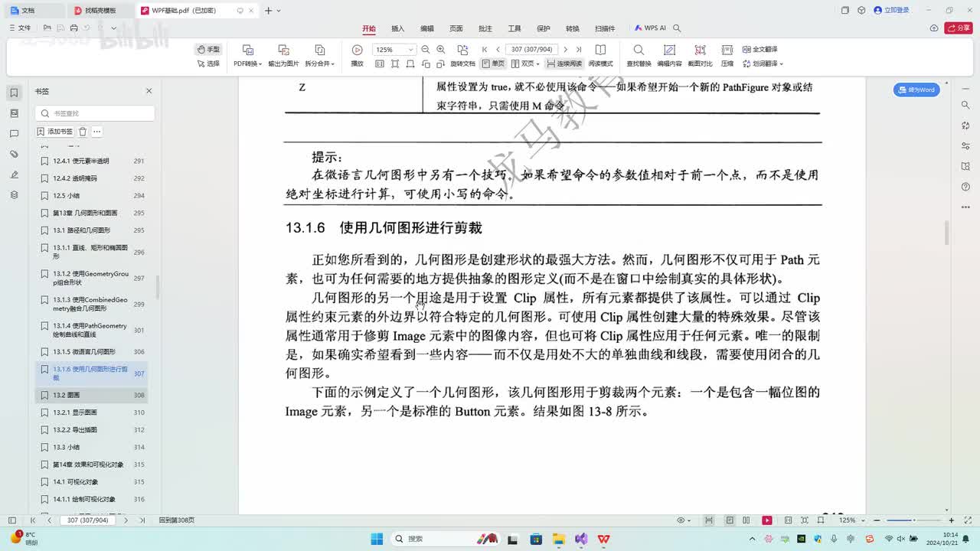Click the status bar zoom slider
The image size is (980, 551).
(x=915, y=520)
